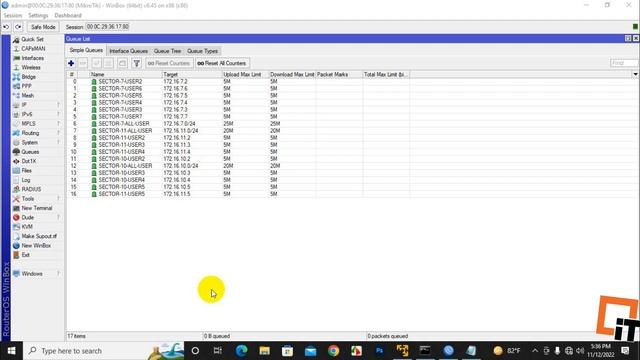Open Task View on taskbar
Image resolution: width=640 pixels, height=360 pixels.
point(218,351)
